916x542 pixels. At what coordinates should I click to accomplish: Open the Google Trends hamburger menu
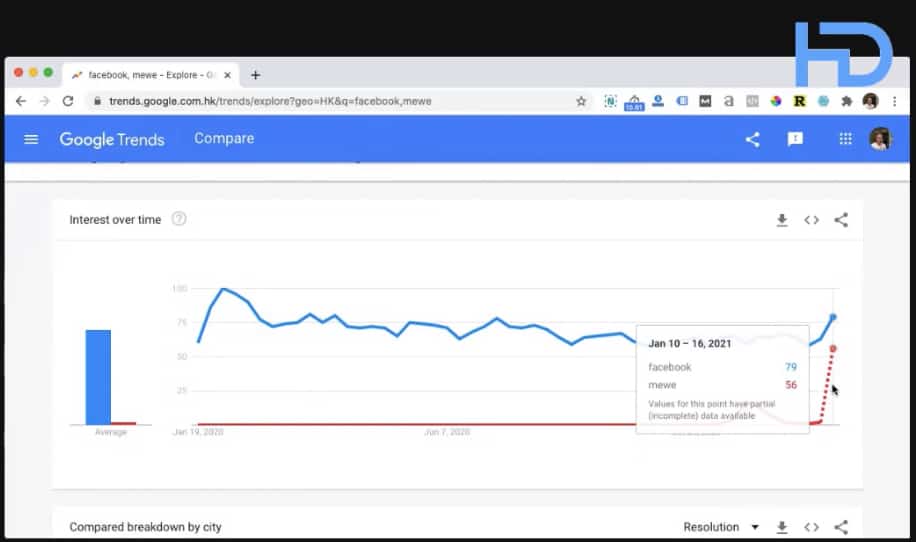pos(31,139)
